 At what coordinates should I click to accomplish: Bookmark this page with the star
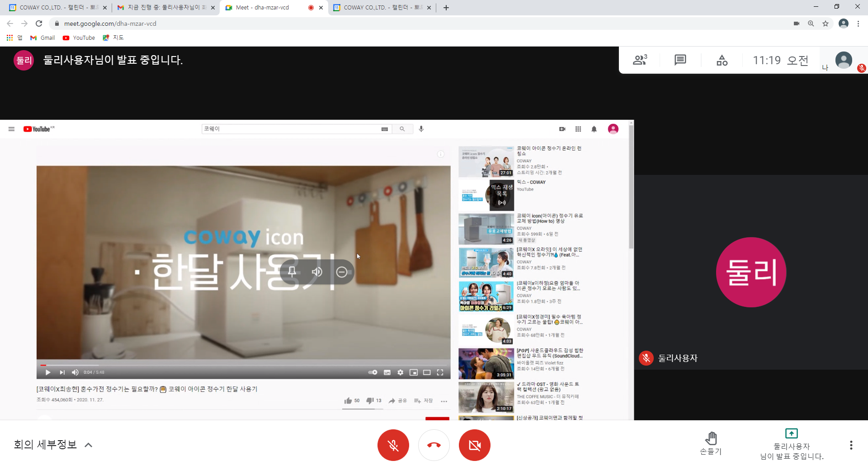point(826,23)
